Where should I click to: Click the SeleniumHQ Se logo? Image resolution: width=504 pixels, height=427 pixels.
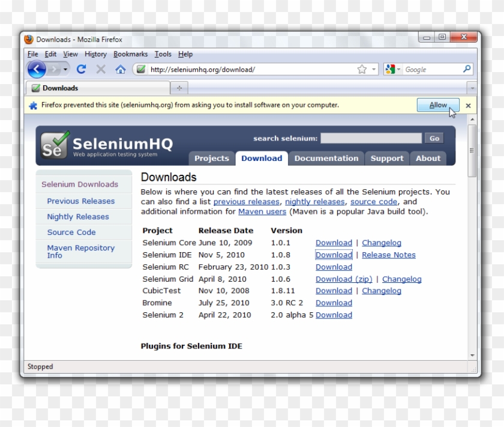(53, 144)
